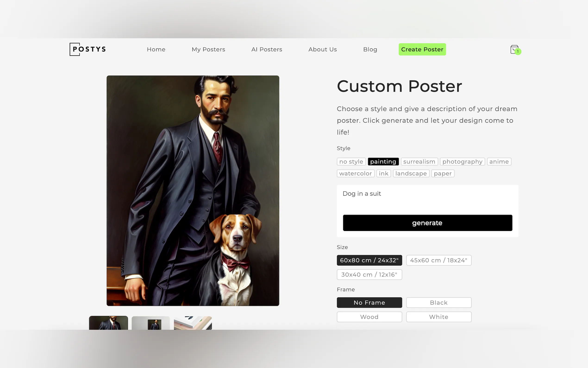This screenshot has height=368, width=588.
Task: Select the painting style
Action: tap(383, 162)
